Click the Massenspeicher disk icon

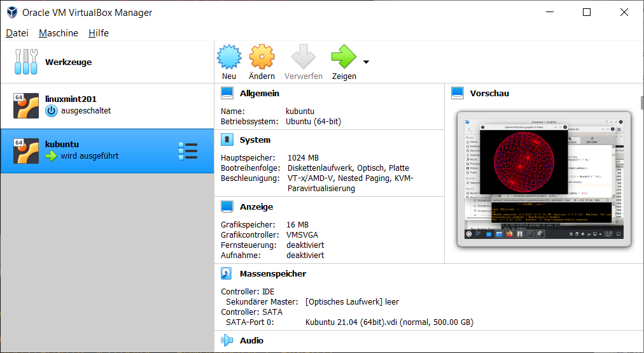(x=227, y=273)
